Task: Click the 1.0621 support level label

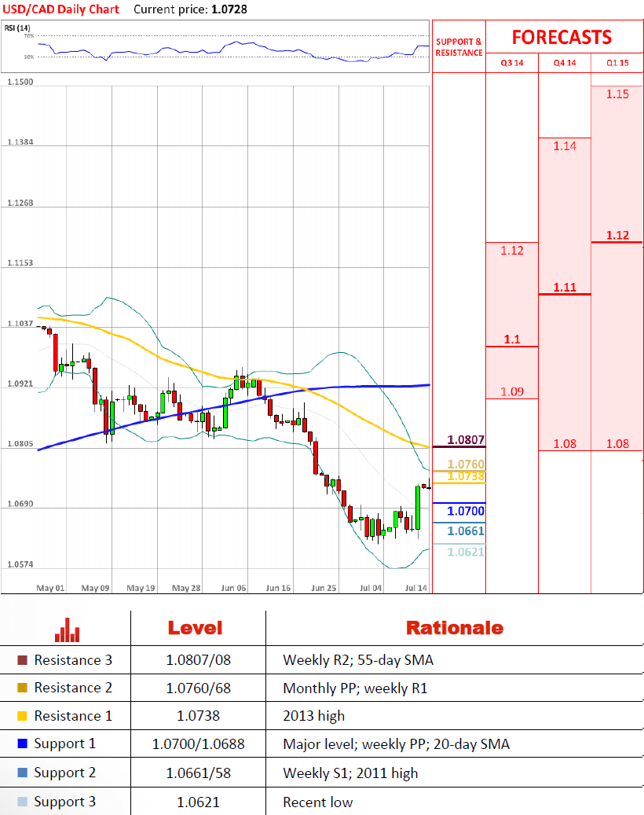Action: tap(466, 552)
